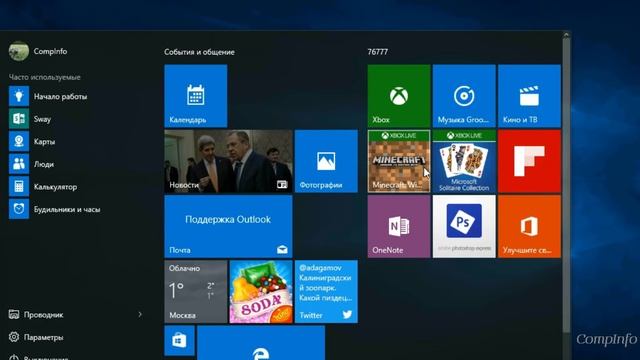Open the Photoshop Express tile
This screenshot has height=360, width=640.
coord(464,227)
